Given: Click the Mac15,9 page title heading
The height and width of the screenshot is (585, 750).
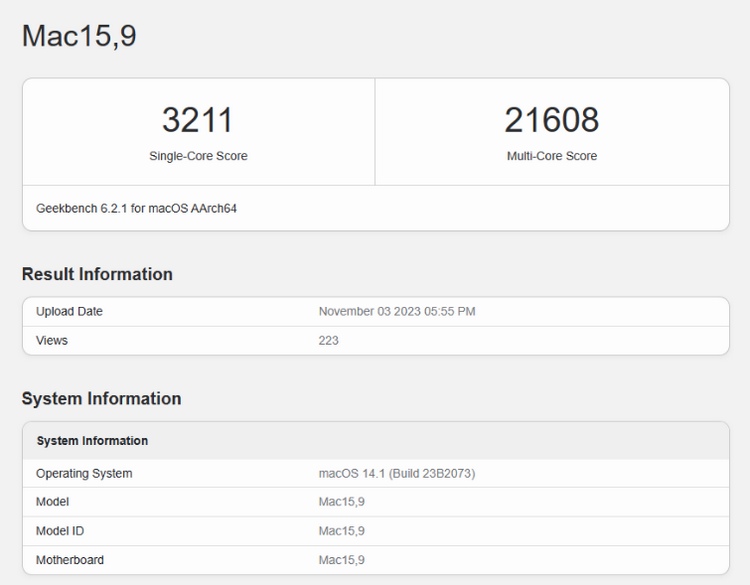Looking at the screenshot, I should coord(79,36).
